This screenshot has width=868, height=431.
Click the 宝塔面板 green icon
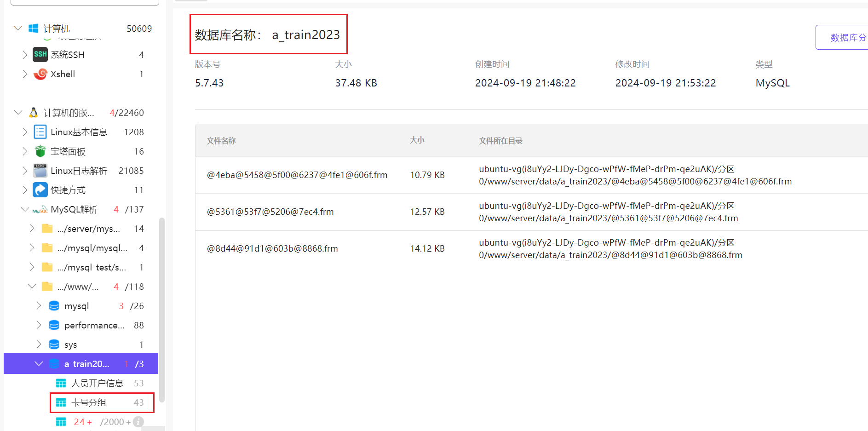point(40,151)
